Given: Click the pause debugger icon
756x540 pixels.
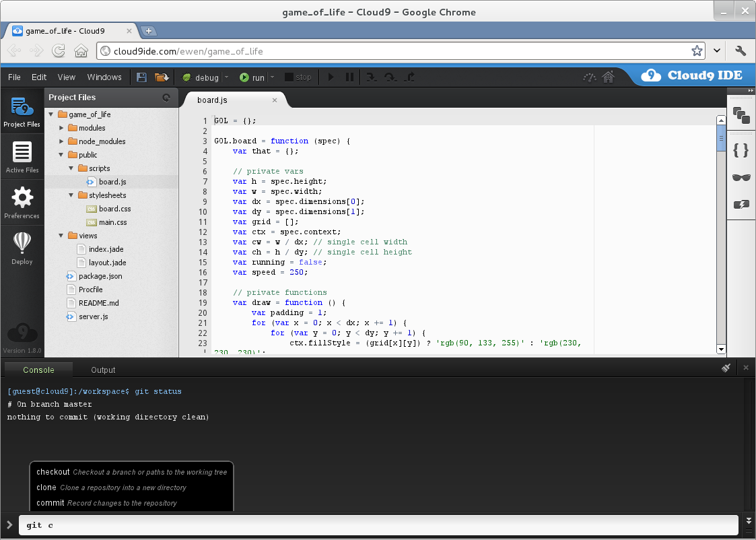Looking at the screenshot, I should [x=349, y=77].
